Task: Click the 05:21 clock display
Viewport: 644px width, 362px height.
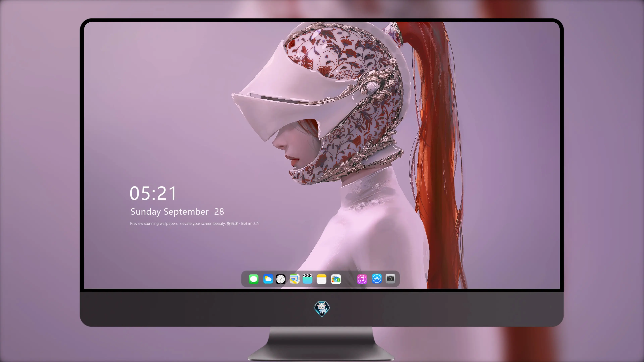Action: [x=153, y=193]
